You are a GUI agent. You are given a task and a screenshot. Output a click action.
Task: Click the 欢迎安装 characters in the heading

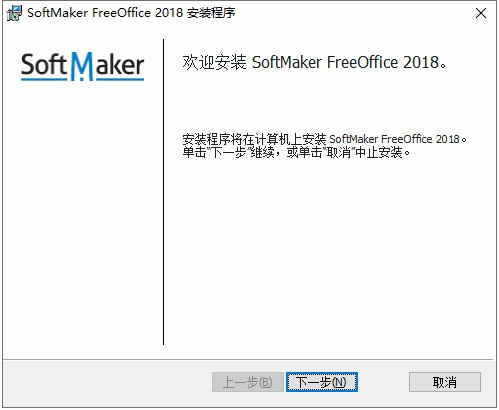[214, 62]
